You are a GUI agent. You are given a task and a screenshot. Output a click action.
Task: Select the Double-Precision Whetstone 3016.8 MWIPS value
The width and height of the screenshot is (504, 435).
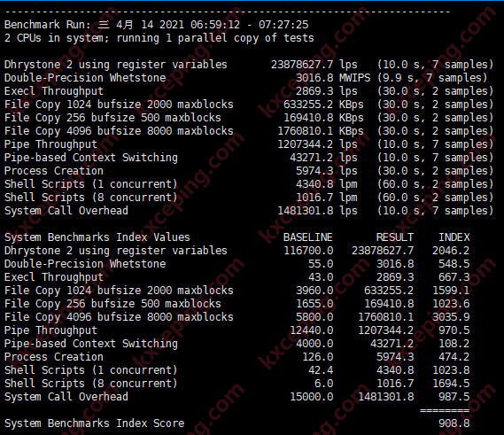(x=333, y=78)
